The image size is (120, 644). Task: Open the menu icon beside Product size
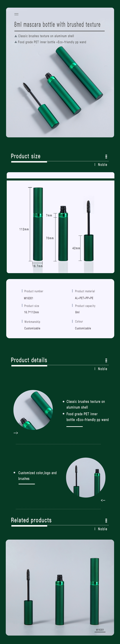coord(106,156)
